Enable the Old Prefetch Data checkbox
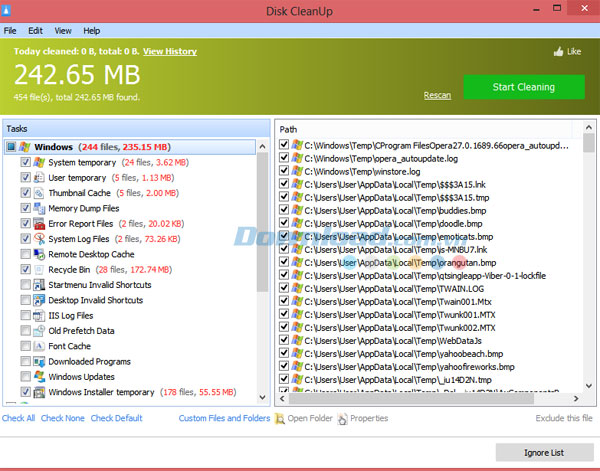Image resolution: width=600 pixels, height=471 pixels. click(x=25, y=331)
